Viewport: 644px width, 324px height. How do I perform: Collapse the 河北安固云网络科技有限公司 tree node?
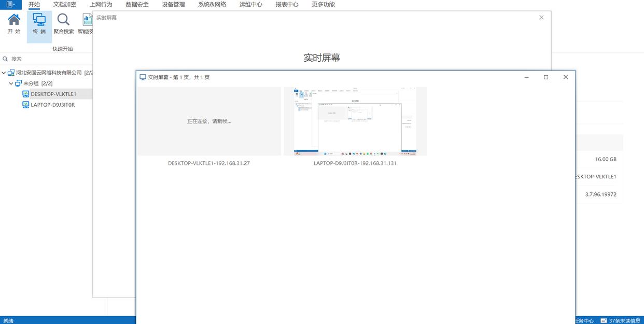coord(4,73)
